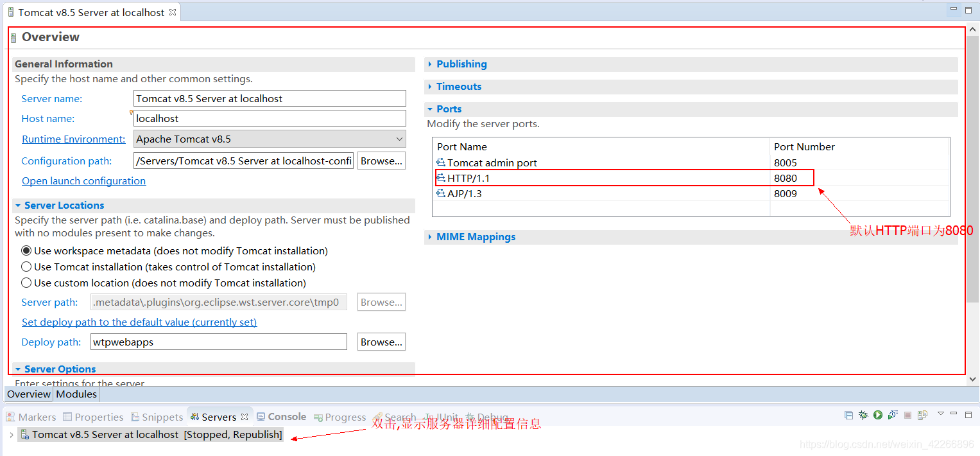The image size is (980, 456).
Task: Click Set deploy path to default link
Action: click(x=139, y=322)
